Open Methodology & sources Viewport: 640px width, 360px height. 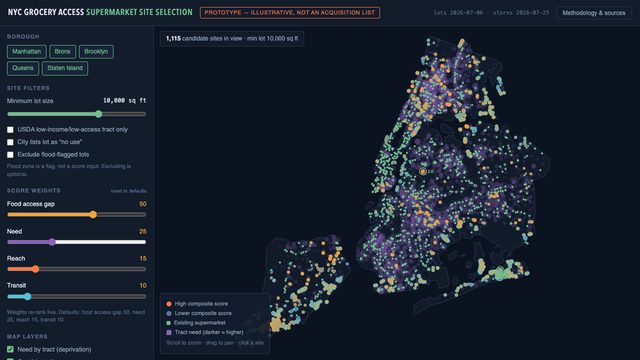(x=594, y=13)
